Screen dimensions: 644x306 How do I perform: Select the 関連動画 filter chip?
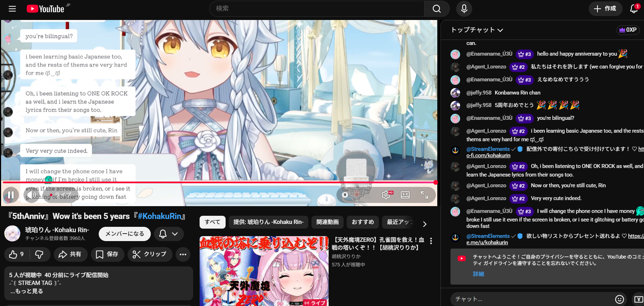328,222
